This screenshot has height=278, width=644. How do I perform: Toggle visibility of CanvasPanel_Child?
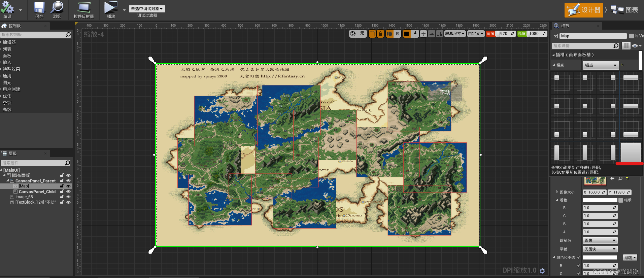pos(68,192)
